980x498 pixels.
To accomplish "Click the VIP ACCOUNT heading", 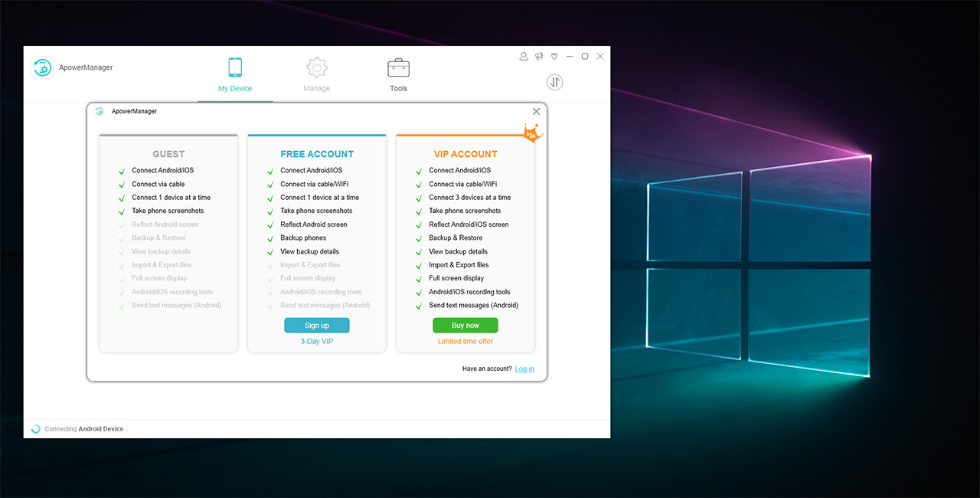I will coord(465,154).
